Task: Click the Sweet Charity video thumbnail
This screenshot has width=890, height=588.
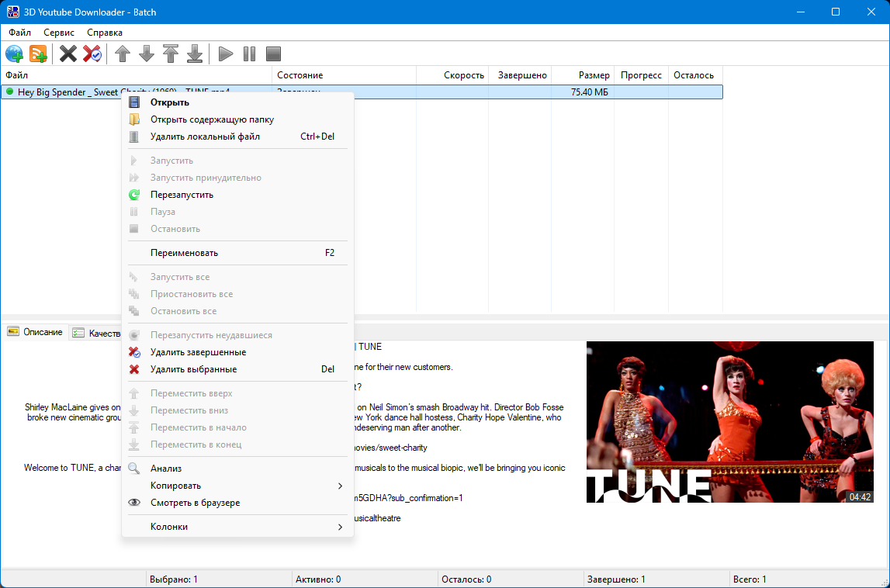Action: pos(730,422)
